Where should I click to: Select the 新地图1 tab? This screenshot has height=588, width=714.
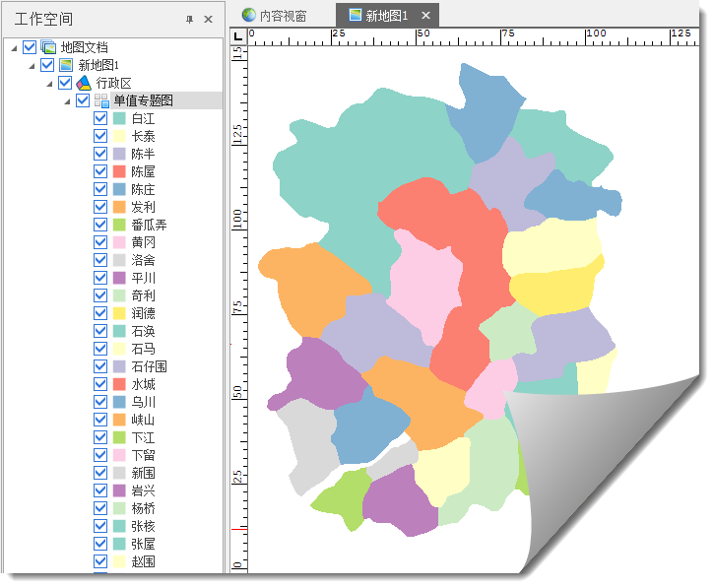tap(386, 16)
